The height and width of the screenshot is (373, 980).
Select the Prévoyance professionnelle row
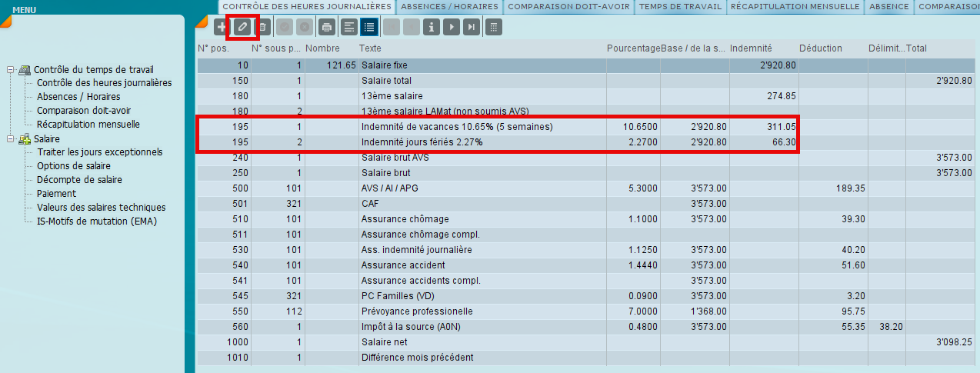pyautogui.click(x=586, y=311)
